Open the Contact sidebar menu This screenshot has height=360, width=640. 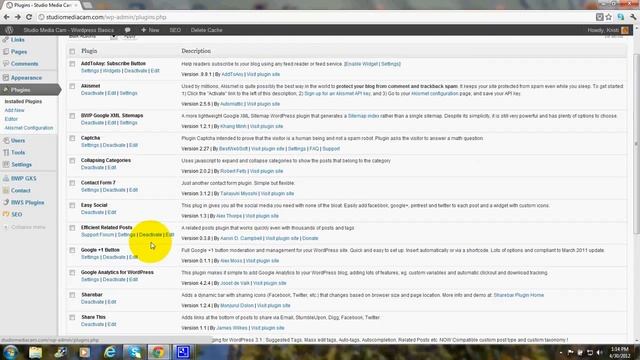click(20, 191)
